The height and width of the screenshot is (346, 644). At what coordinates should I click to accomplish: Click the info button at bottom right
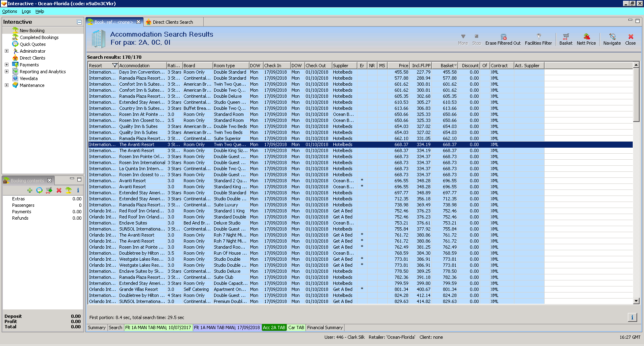click(632, 317)
